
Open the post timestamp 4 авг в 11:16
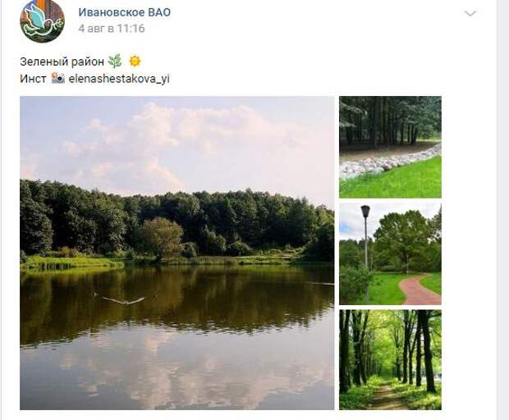(112, 29)
